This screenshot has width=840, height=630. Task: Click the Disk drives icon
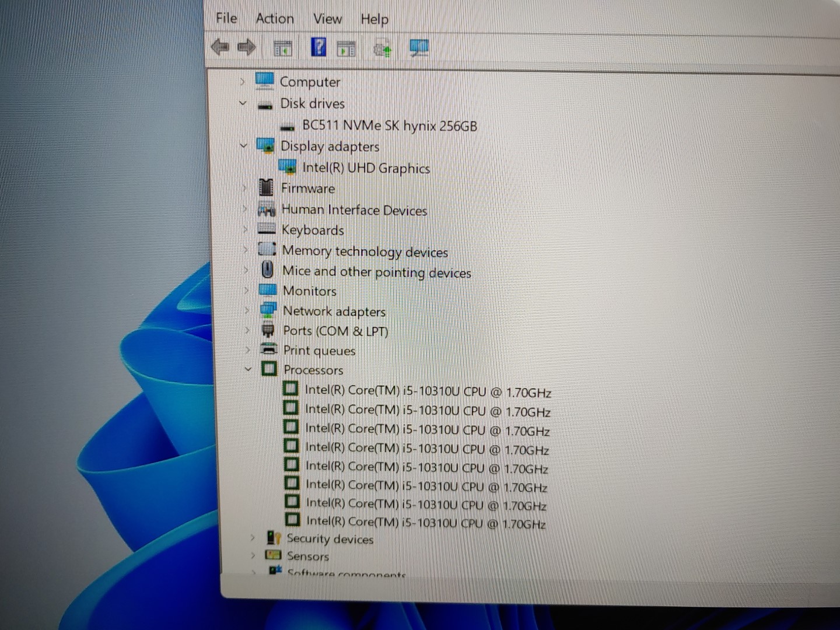pos(265,105)
